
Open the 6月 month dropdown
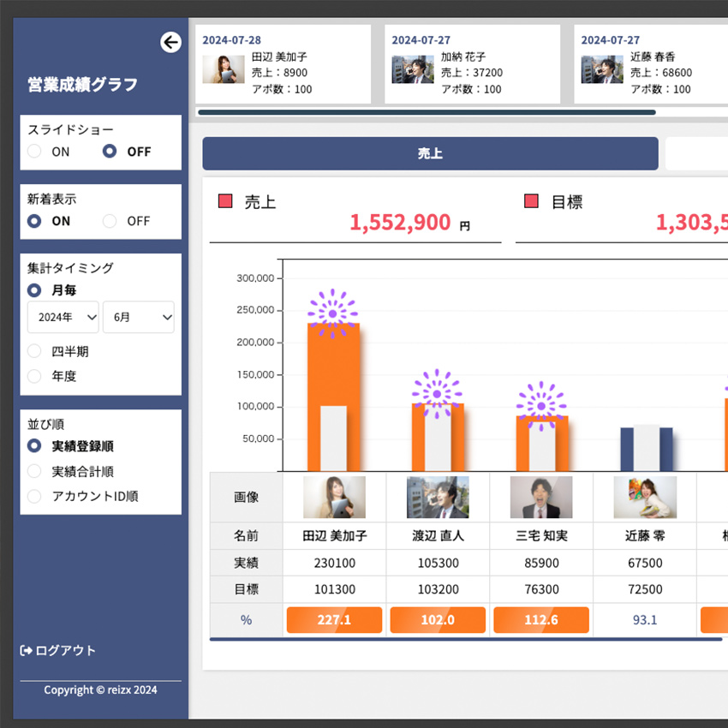tap(138, 317)
